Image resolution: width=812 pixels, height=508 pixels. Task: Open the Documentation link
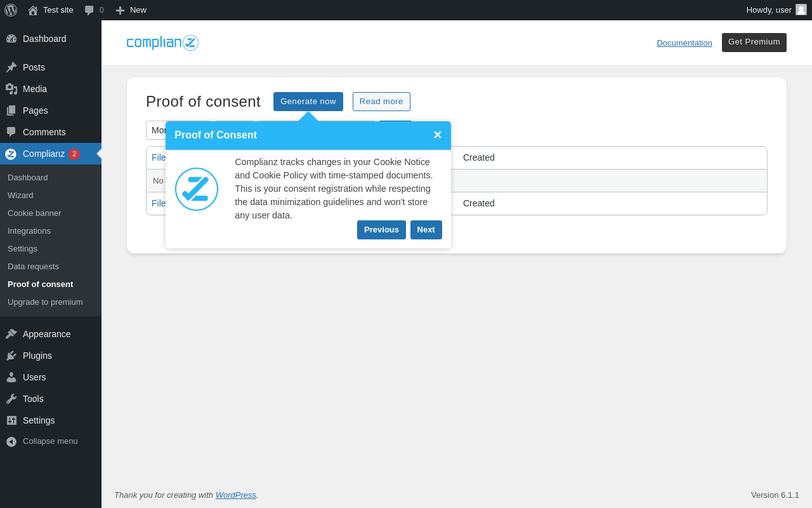tap(684, 43)
